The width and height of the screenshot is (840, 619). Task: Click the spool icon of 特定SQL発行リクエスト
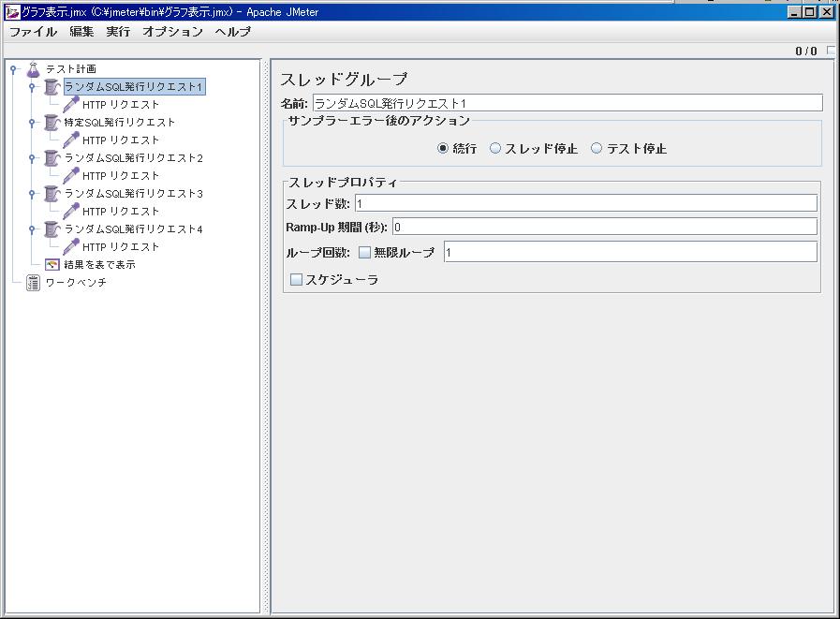(x=52, y=123)
